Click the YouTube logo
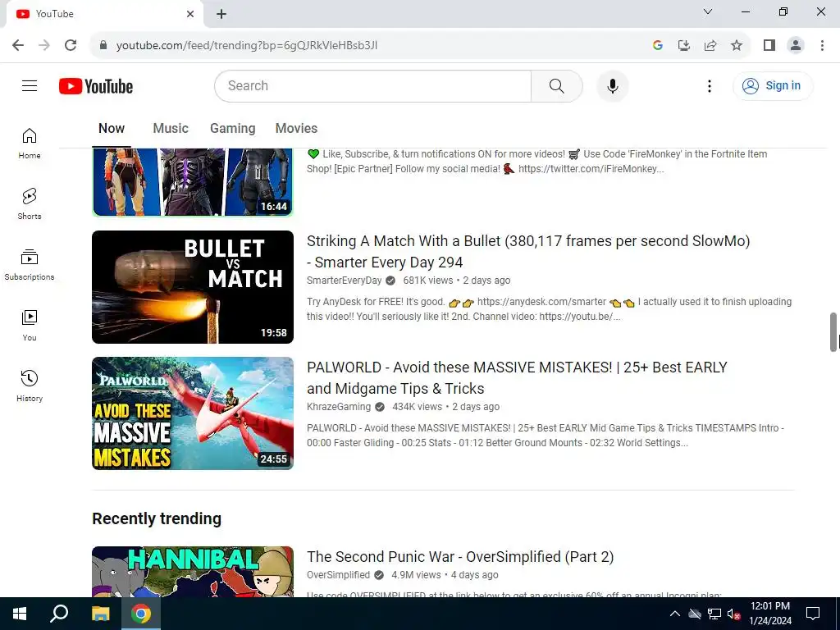Image resolution: width=840 pixels, height=630 pixels. [x=96, y=86]
